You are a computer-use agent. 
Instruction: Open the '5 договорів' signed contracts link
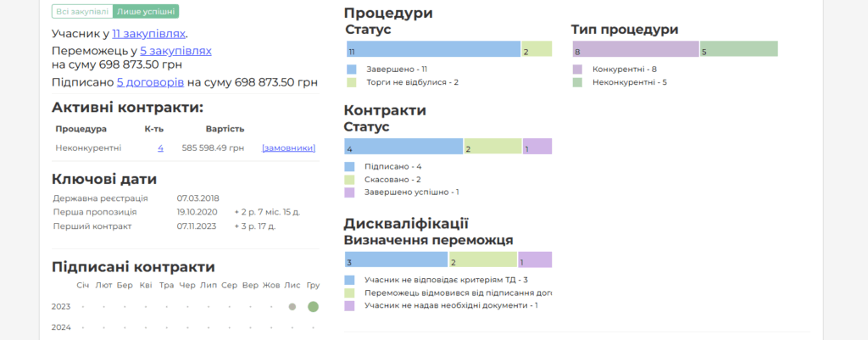(x=150, y=82)
